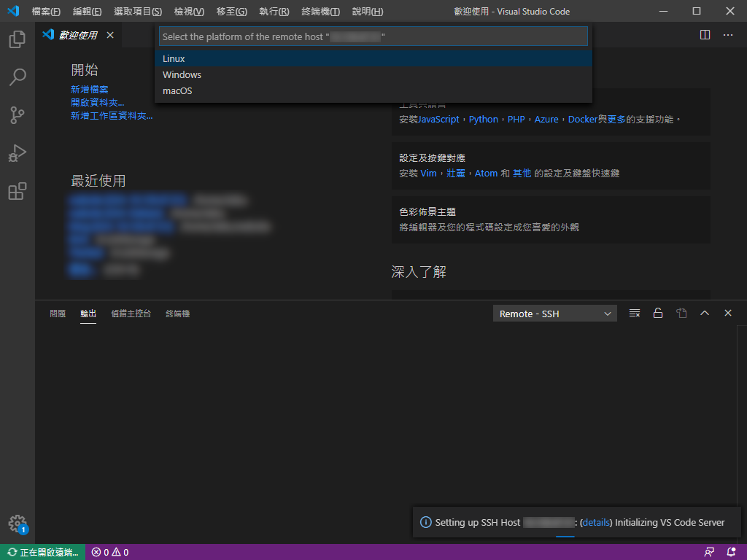747x560 pixels.
Task: Switch to the 偵錯主控台 panel tab
Action: click(131, 314)
